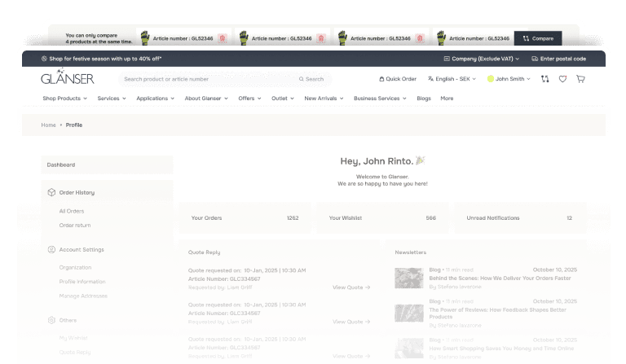Click the Account Settings user icon

[x=51, y=249]
